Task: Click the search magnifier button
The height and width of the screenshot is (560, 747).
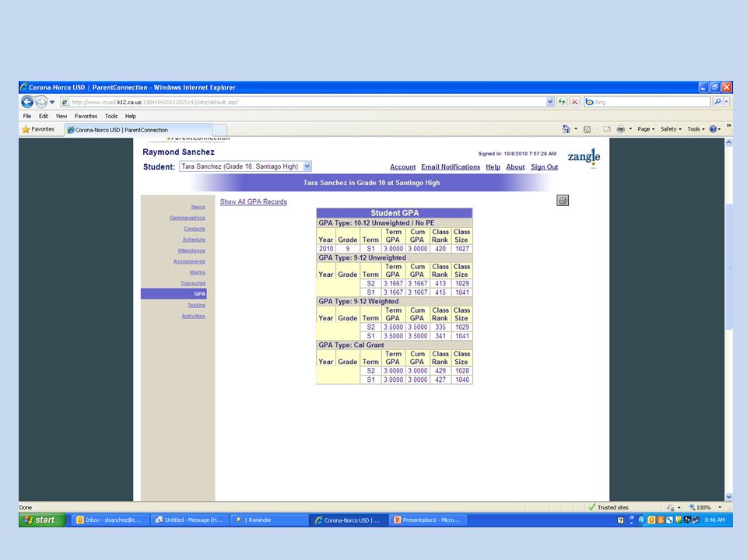Action: (717, 102)
